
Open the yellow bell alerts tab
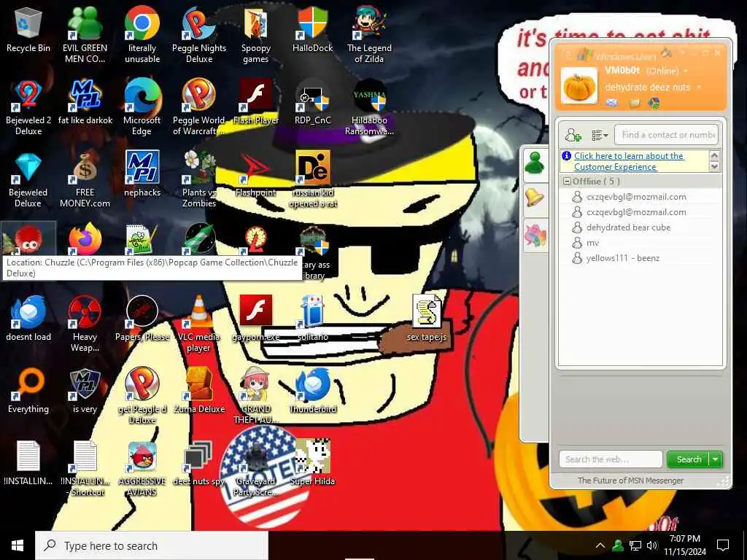[535, 197]
